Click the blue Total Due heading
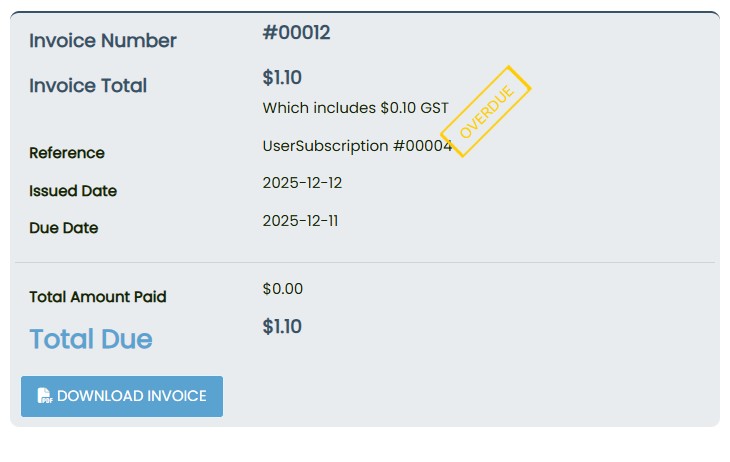The height and width of the screenshot is (462, 730). tap(91, 339)
